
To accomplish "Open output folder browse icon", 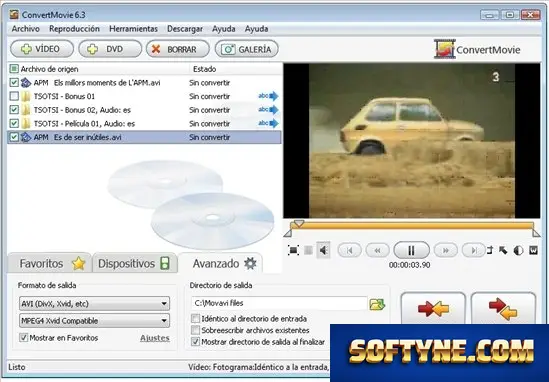I will click(377, 304).
